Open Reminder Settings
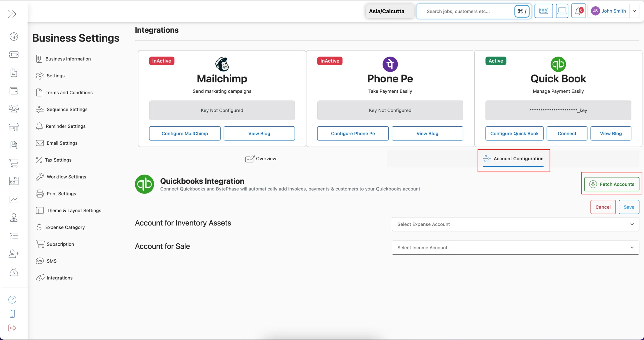Screen dimensions: 644x340 click(x=61, y=126)
